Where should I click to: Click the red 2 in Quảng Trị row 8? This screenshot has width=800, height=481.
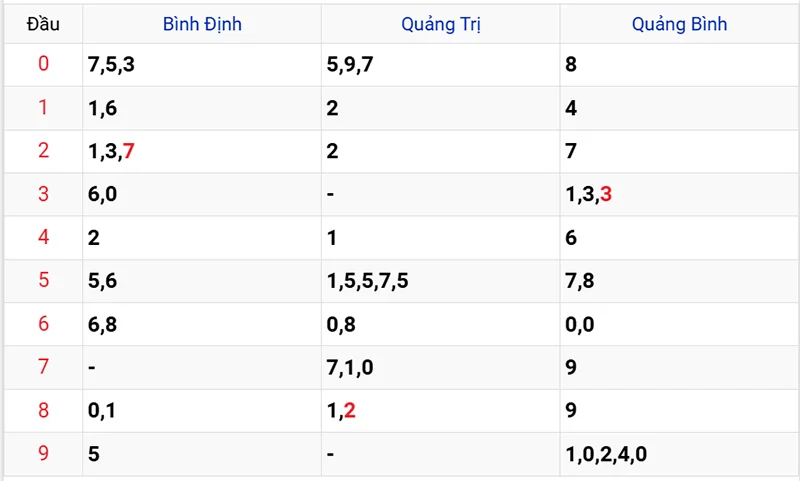pyautogui.click(x=349, y=411)
